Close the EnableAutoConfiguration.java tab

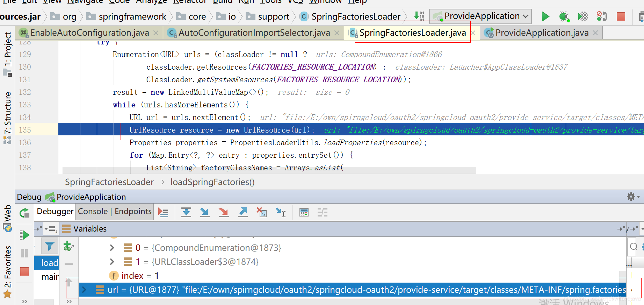(156, 33)
